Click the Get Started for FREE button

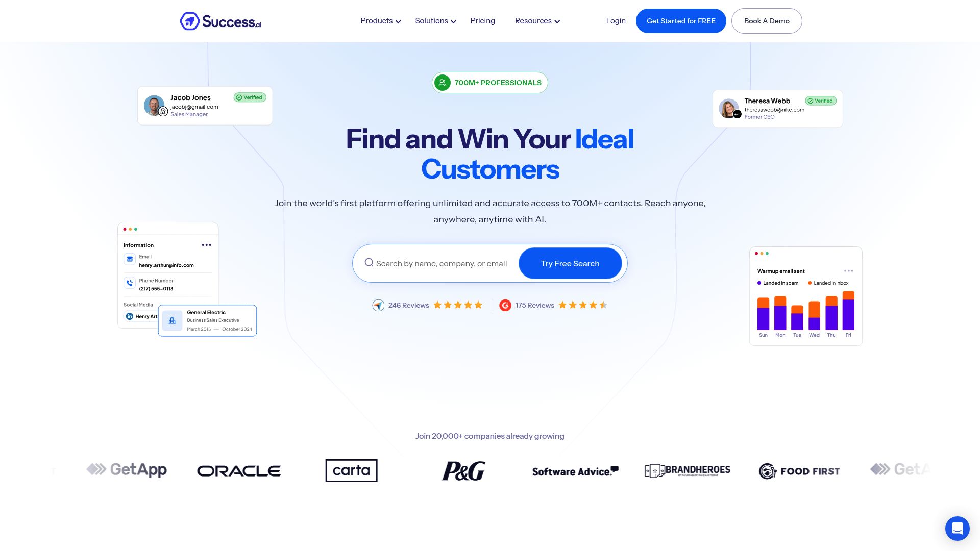pyautogui.click(x=680, y=21)
